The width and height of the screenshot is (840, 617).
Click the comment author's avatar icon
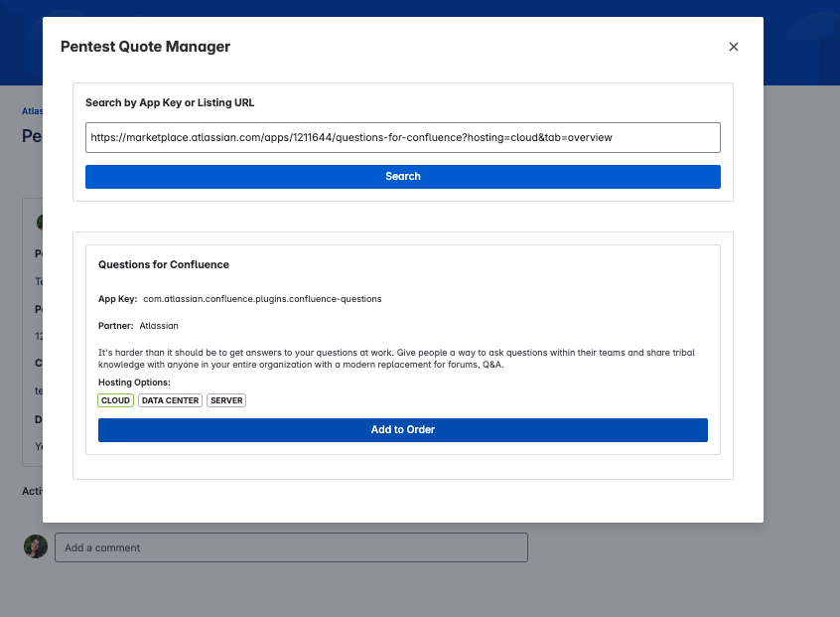point(35,547)
